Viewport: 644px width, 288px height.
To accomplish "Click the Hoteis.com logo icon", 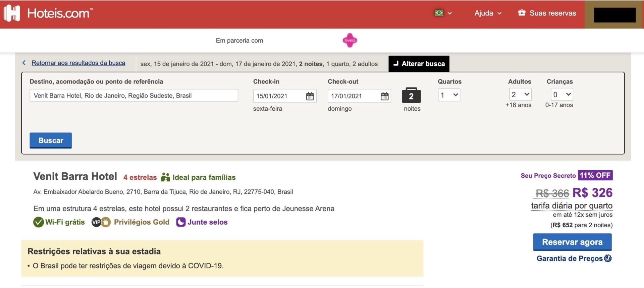I will (x=12, y=13).
